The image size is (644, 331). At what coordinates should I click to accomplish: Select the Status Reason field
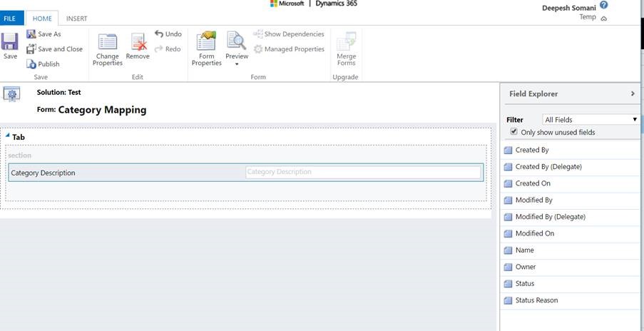click(x=536, y=300)
